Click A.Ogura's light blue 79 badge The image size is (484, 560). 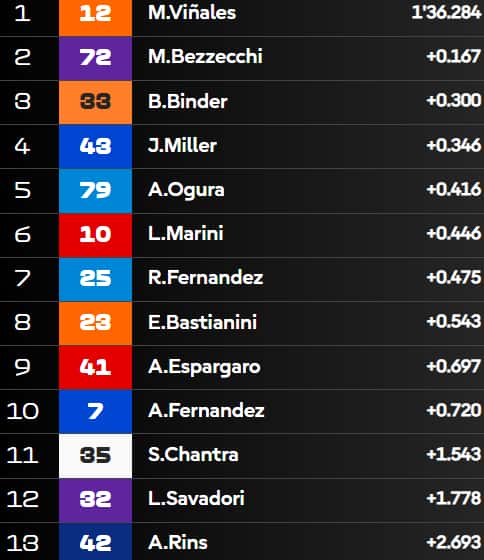[95, 190]
